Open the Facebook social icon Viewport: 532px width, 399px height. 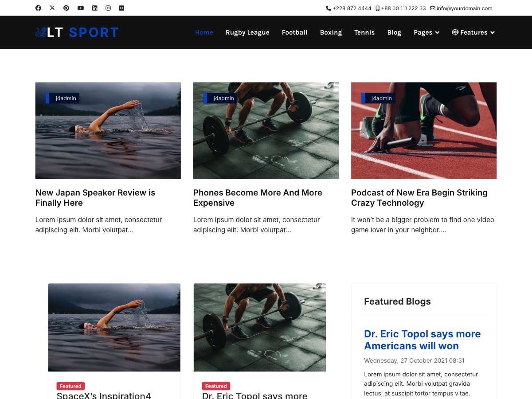[x=38, y=8]
